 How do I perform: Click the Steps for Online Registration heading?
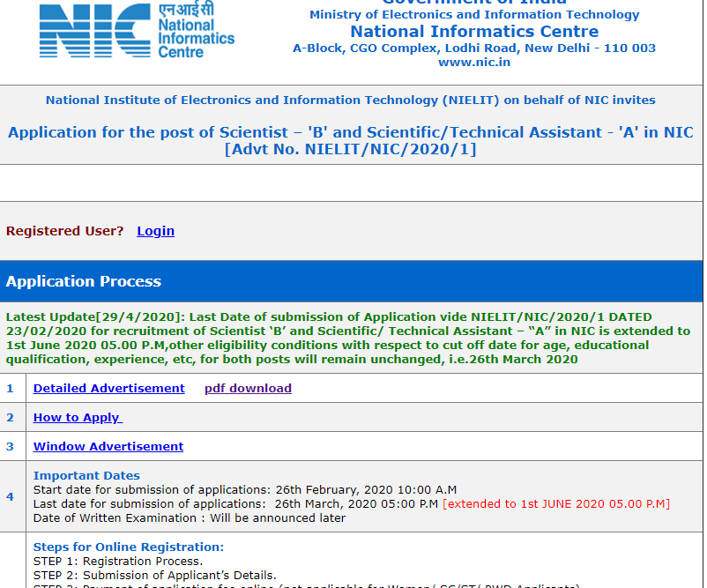click(x=129, y=547)
